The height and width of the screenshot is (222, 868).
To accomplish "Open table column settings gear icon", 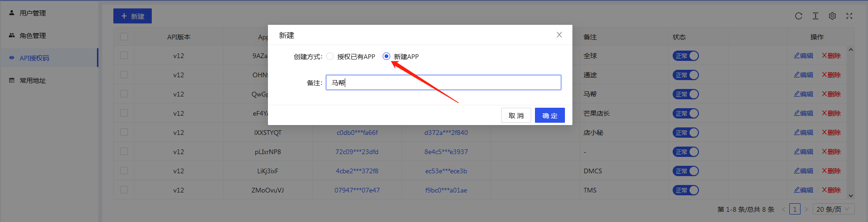I will [x=832, y=16].
